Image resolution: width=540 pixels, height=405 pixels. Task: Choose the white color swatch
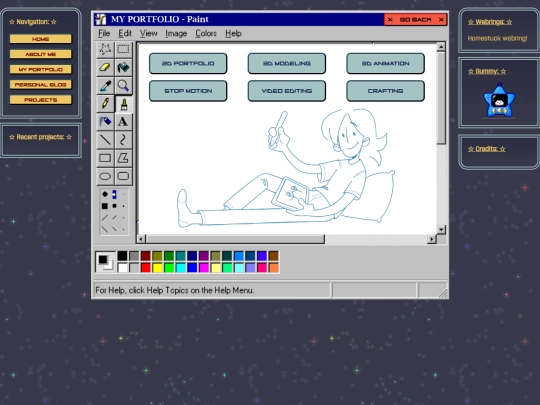tap(122, 268)
